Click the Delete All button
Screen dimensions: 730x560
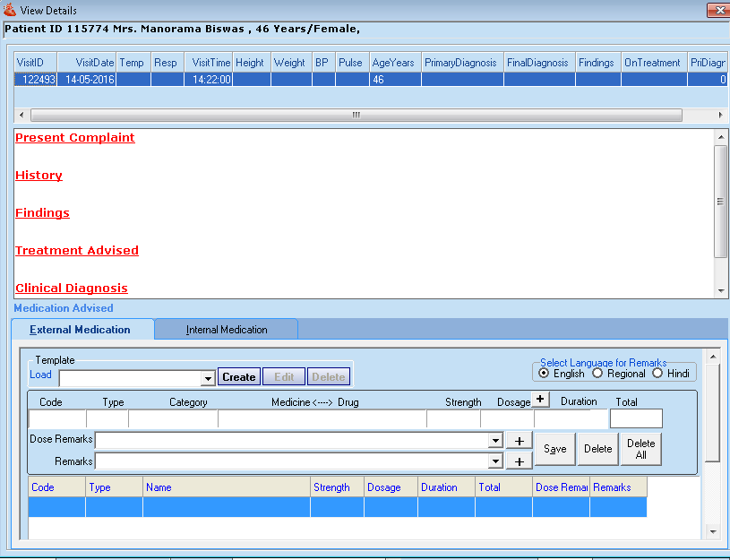(x=640, y=448)
